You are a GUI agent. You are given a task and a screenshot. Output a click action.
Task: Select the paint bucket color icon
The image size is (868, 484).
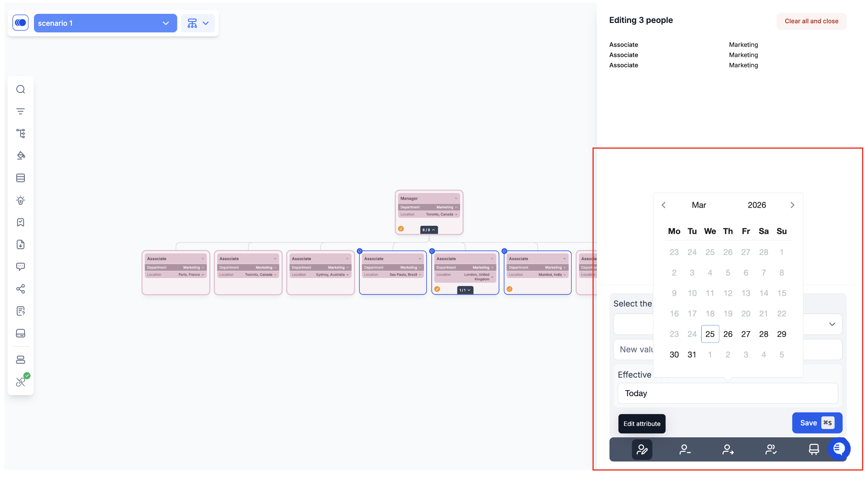pyautogui.click(x=21, y=155)
